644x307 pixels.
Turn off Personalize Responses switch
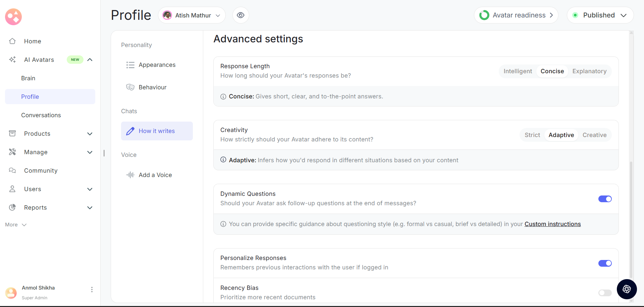tap(605, 263)
